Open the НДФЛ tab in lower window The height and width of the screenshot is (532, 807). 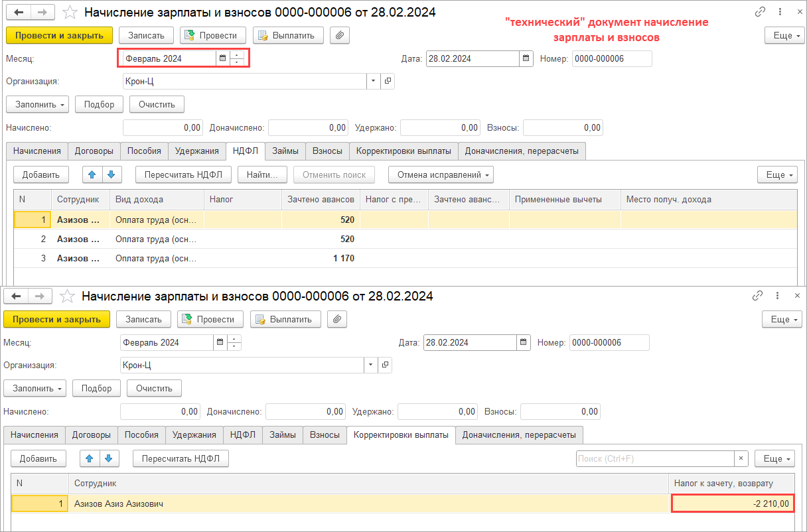pyautogui.click(x=242, y=435)
